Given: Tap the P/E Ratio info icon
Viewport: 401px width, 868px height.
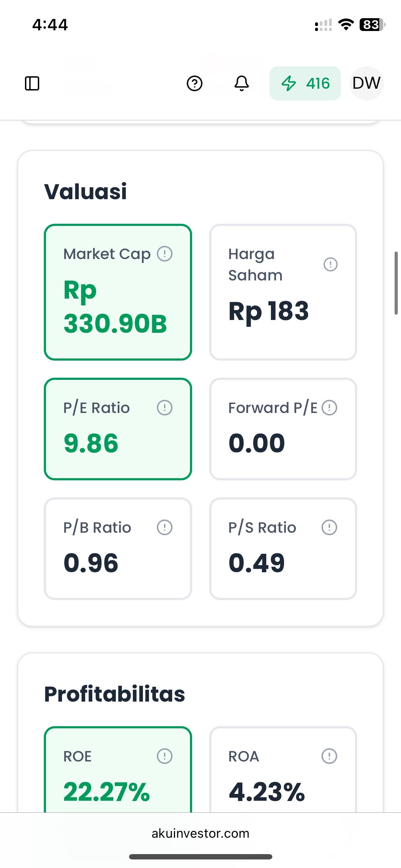Looking at the screenshot, I should point(165,408).
